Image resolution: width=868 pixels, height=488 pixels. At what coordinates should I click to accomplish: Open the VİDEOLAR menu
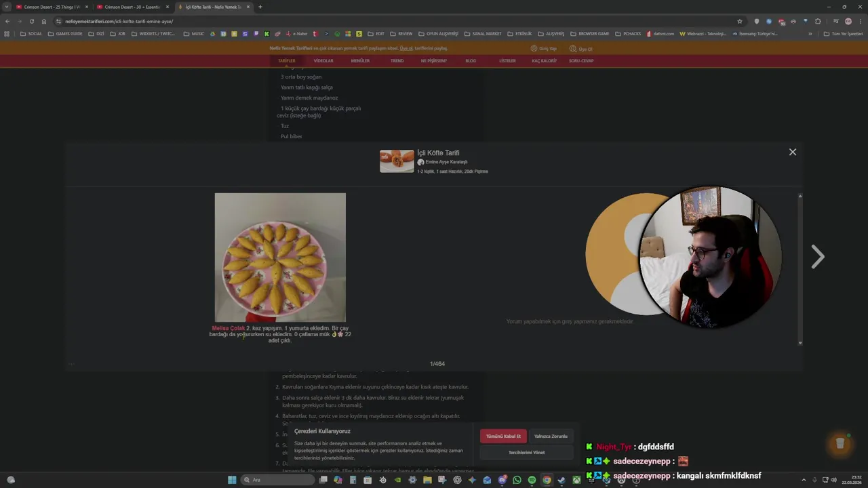[323, 61]
